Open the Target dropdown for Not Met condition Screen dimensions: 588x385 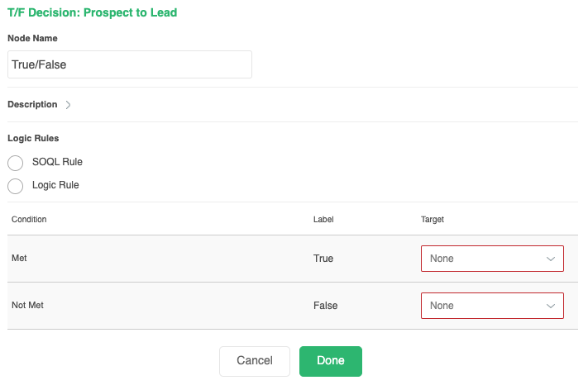coord(491,306)
